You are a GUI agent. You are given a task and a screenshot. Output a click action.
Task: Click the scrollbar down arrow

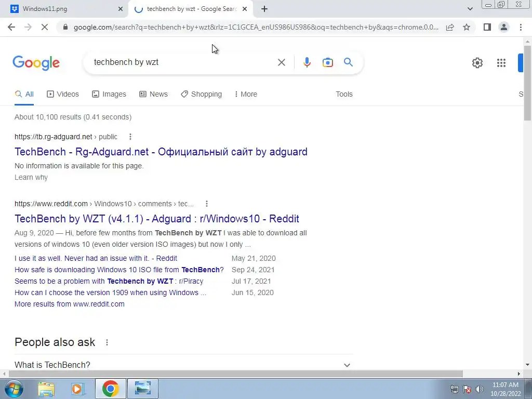point(527,365)
